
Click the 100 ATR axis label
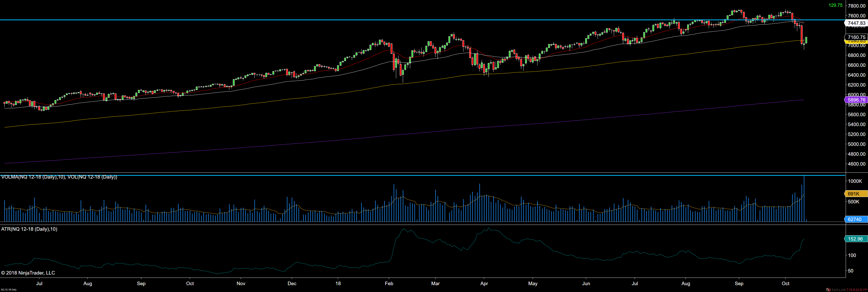pos(852,255)
